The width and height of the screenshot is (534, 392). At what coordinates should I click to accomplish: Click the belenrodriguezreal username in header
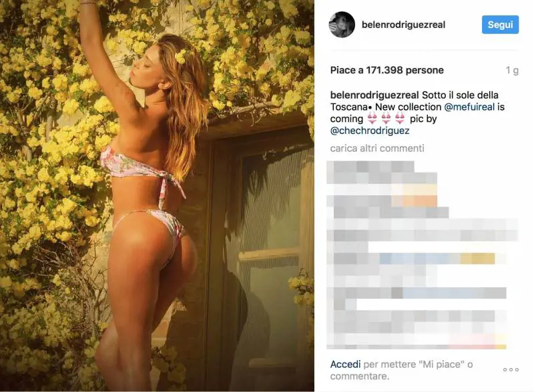coord(403,25)
